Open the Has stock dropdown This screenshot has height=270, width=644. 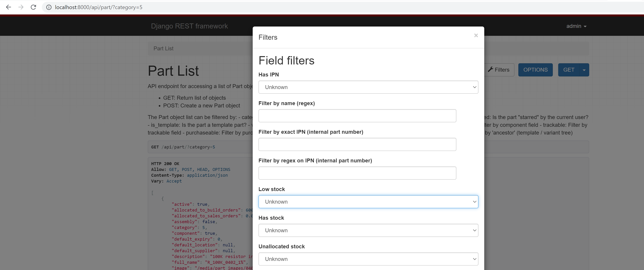click(x=368, y=230)
